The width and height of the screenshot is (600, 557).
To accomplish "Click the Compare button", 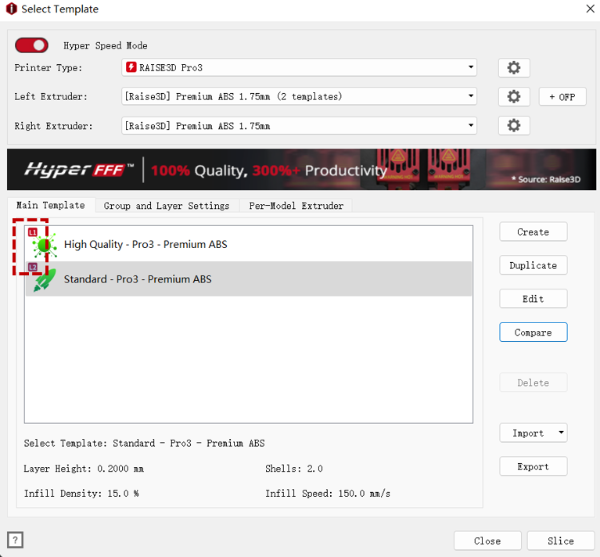I will 533,332.
